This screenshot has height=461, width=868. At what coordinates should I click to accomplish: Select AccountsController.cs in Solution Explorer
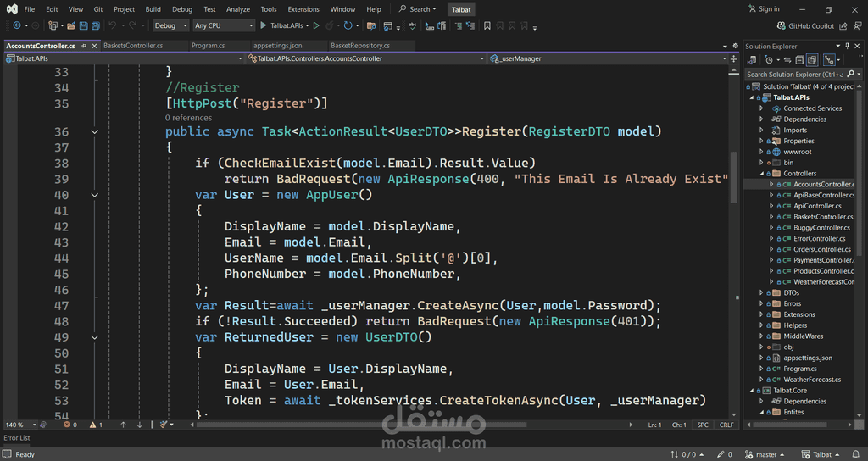pos(824,184)
